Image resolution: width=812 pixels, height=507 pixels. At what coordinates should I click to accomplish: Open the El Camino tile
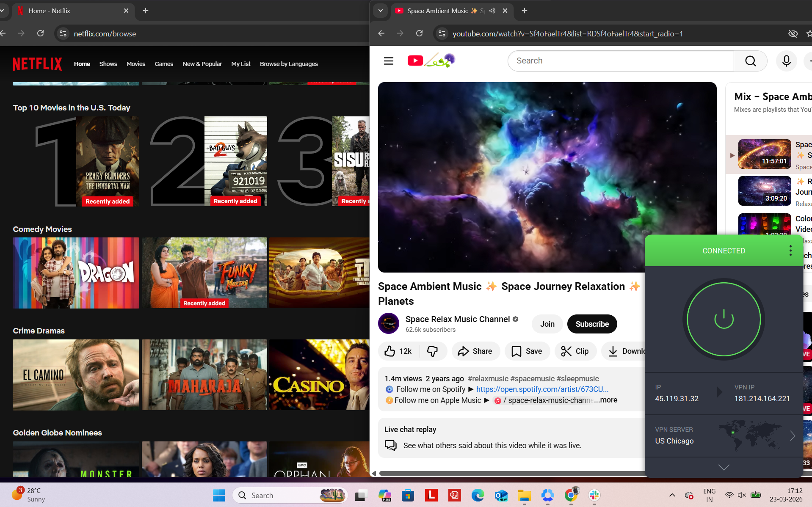point(76,375)
